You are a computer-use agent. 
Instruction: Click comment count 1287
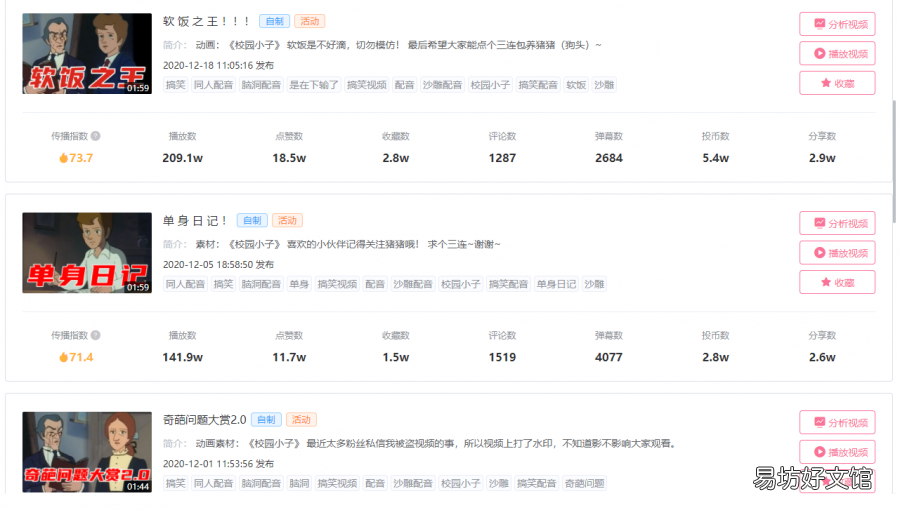pyautogui.click(x=502, y=158)
